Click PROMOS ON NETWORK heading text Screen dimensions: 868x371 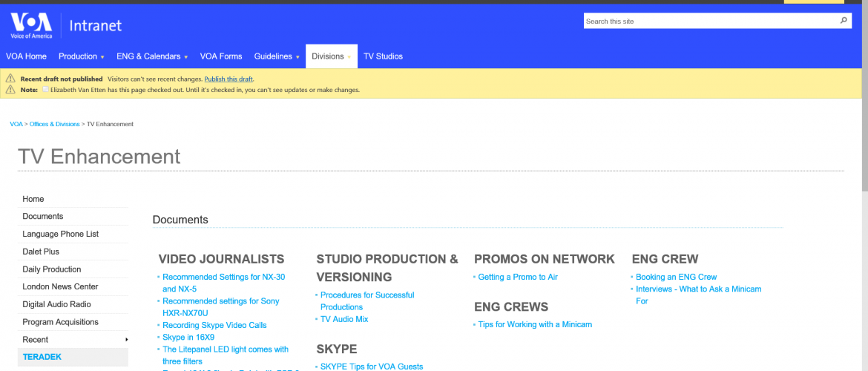click(x=544, y=259)
